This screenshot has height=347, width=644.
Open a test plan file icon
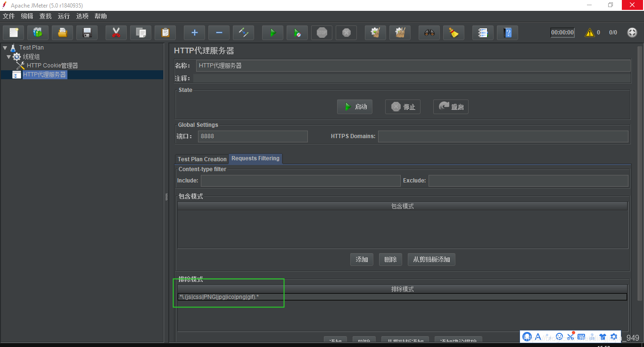point(62,33)
